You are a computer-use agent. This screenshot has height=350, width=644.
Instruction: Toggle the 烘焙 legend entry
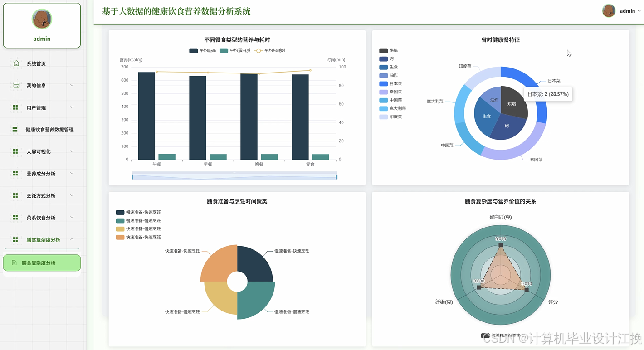click(389, 51)
